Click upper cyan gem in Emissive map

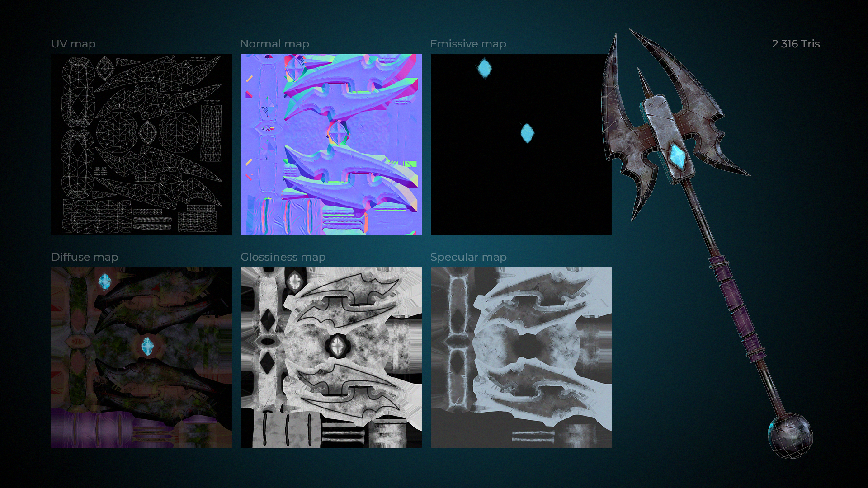click(x=484, y=68)
